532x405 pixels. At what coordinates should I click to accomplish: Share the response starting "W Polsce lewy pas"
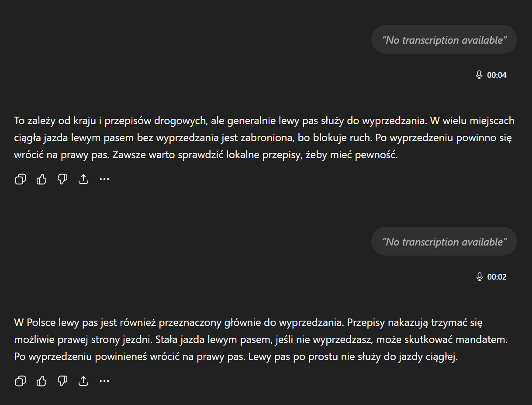[x=83, y=381]
